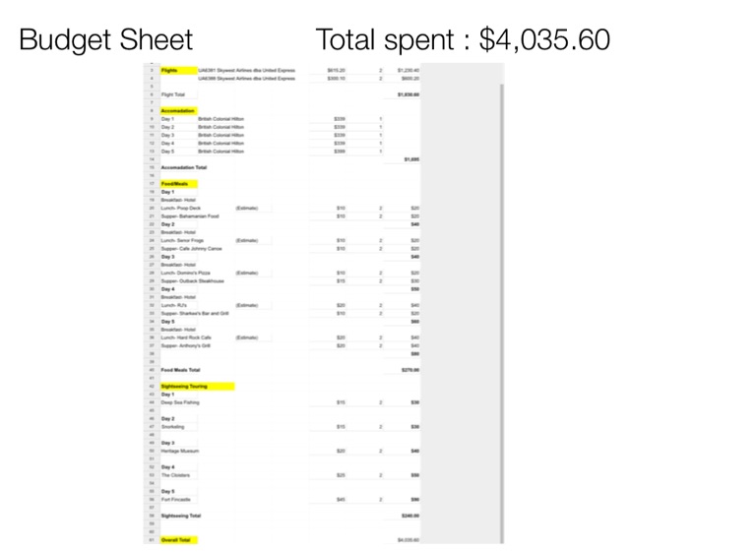Select the Snorkeling activity cell

[173, 427]
